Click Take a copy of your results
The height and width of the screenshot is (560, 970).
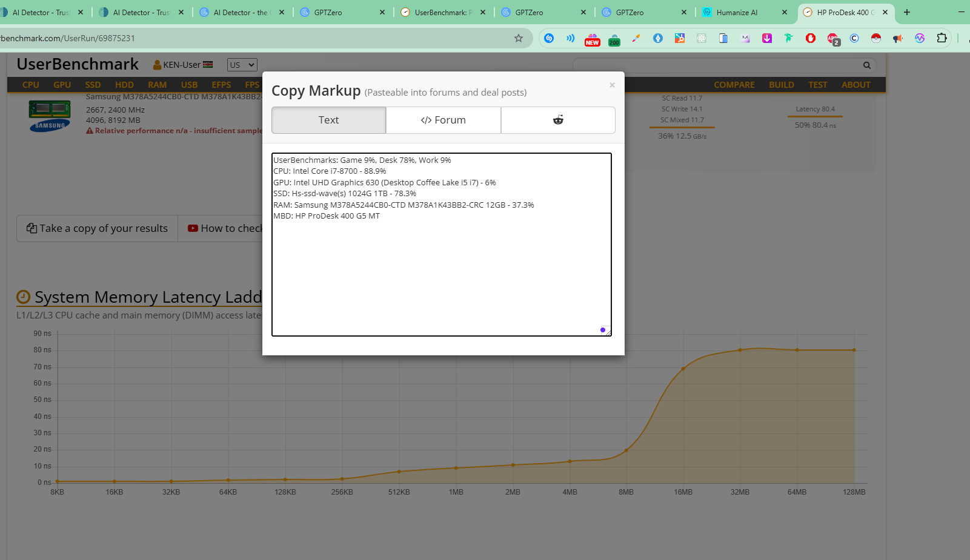(x=97, y=228)
